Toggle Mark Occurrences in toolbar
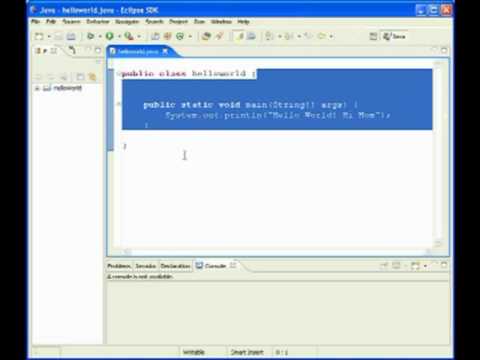The image size is (480, 360). [x=239, y=36]
